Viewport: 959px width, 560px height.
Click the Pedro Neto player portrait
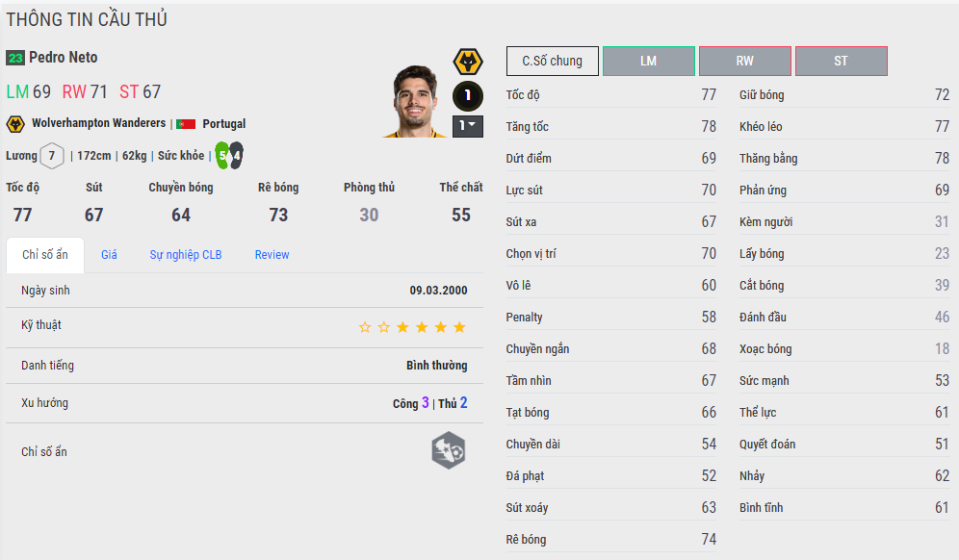click(x=415, y=101)
